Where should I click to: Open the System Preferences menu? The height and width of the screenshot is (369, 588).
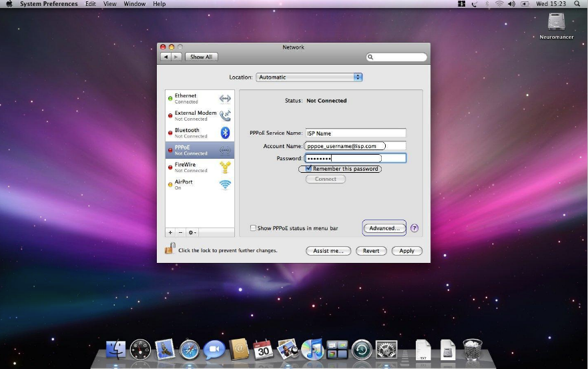point(49,4)
